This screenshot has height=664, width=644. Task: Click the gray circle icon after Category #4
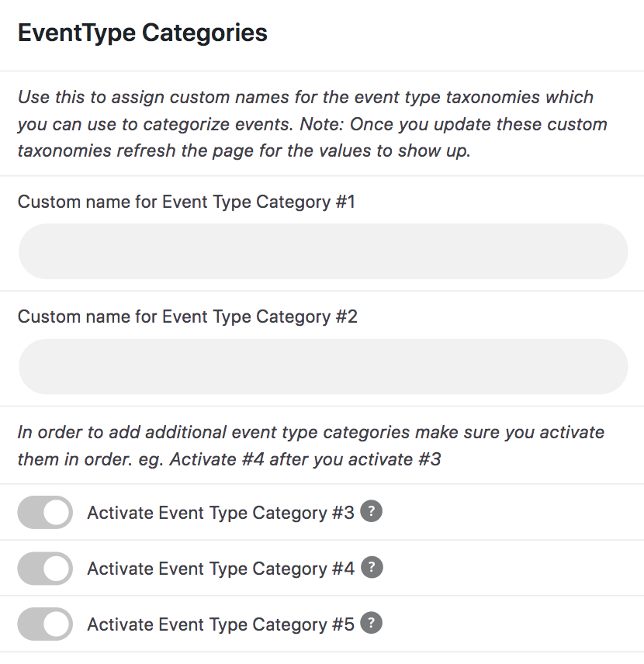[x=372, y=569]
